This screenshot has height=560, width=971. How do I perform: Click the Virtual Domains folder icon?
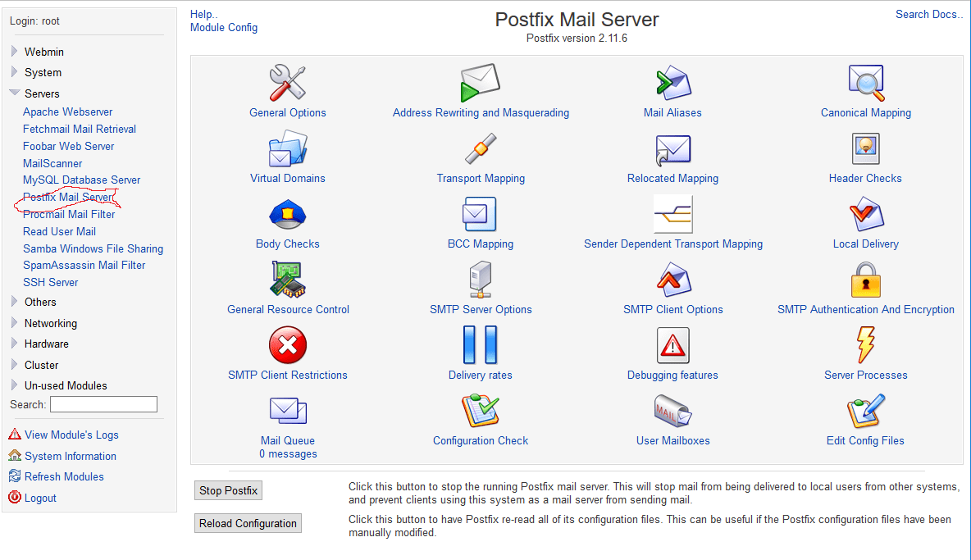(x=287, y=148)
